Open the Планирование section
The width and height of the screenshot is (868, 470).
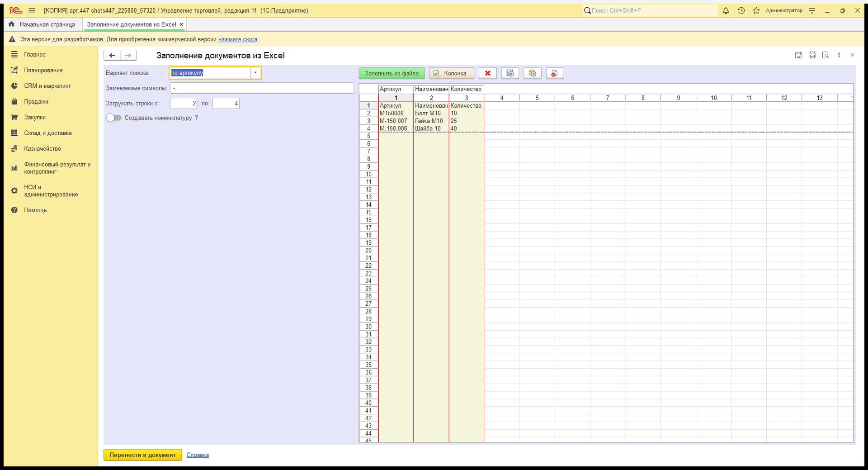click(43, 70)
